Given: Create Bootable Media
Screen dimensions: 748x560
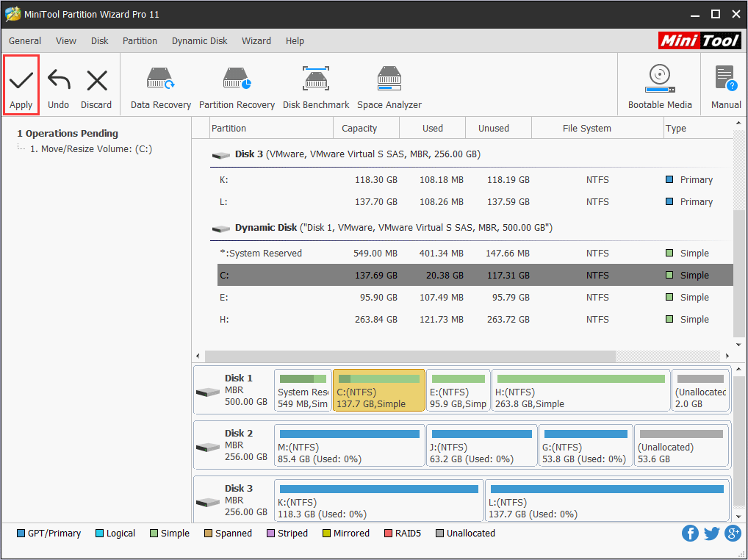Looking at the screenshot, I should click(x=660, y=87).
